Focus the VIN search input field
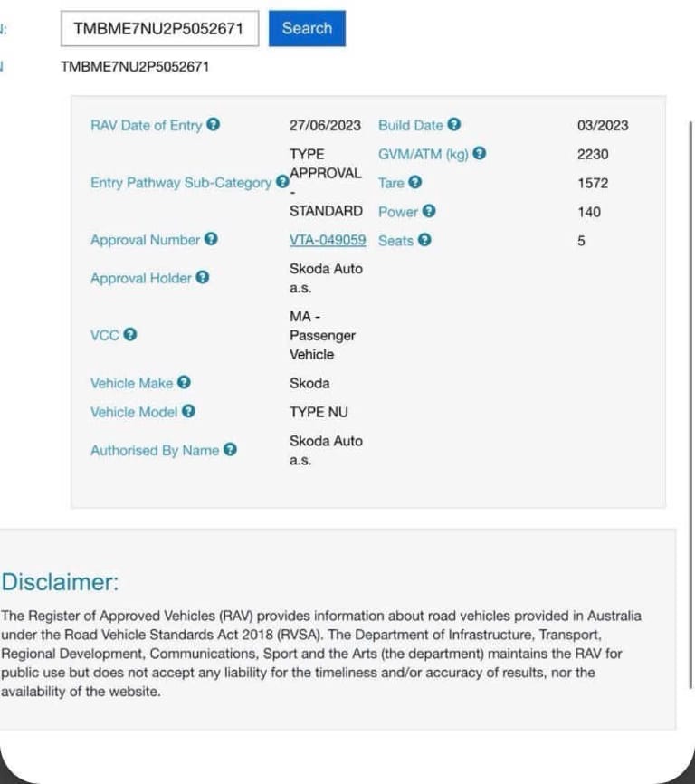695x784 pixels. coord(160,28)
